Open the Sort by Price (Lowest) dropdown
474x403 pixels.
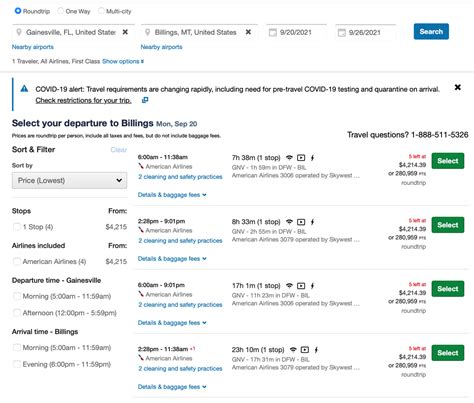coord(69,180)
